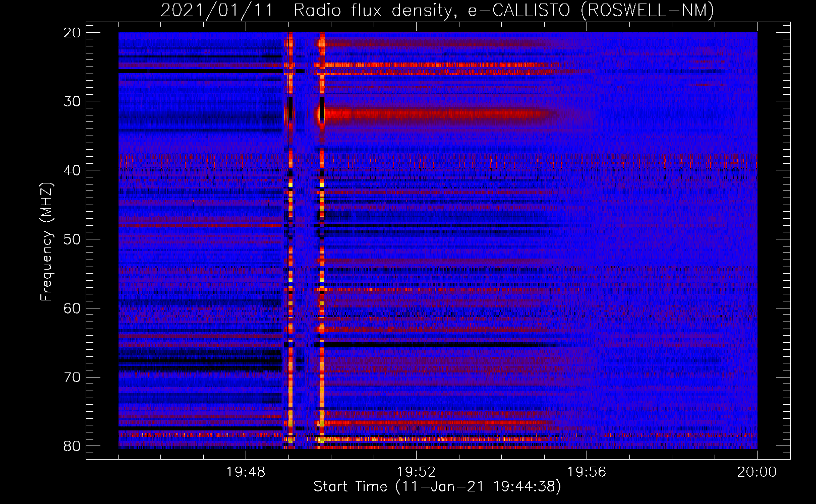Click the 20 frequency tick label
Image resolution: width=816 pixels, height=504 pixels.
coord(72,33)
